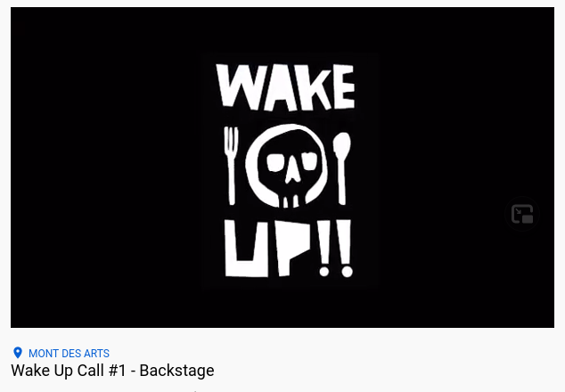Click the skull's left eye socket
This screenshot has height=392, width=565.
pos(275,162)
